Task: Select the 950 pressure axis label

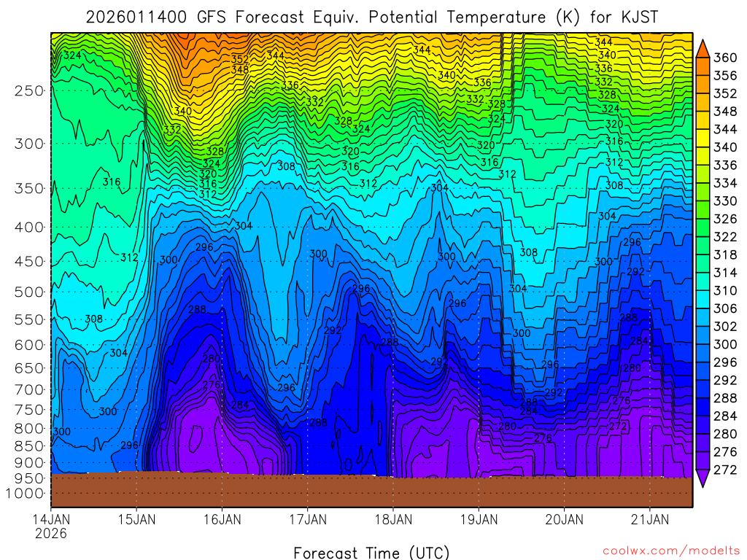Action: pos(29,478)
